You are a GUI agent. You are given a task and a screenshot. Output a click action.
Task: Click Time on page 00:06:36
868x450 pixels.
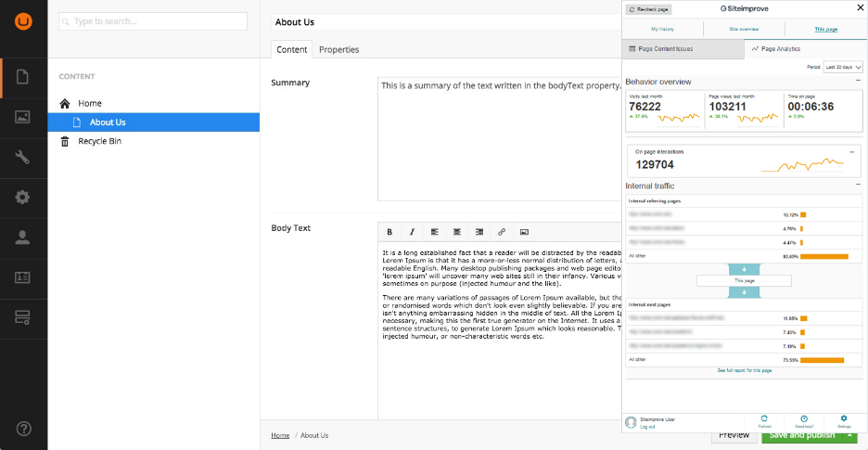811,107
